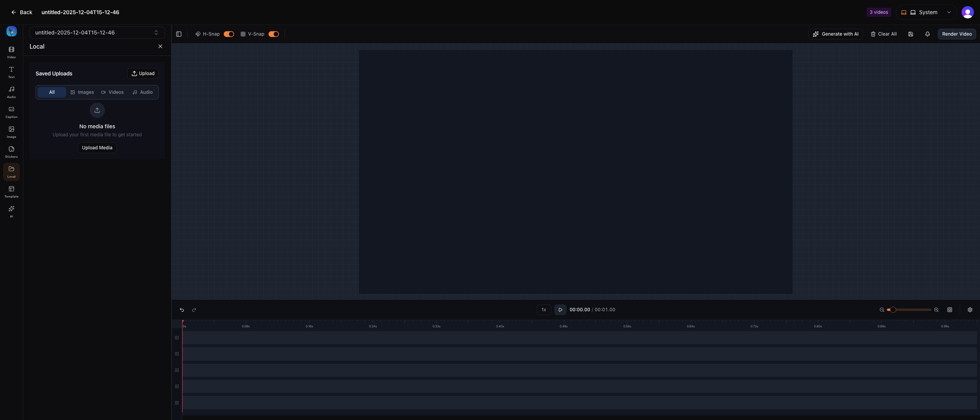Open the Caption tool in sidebar

[11, 112]
